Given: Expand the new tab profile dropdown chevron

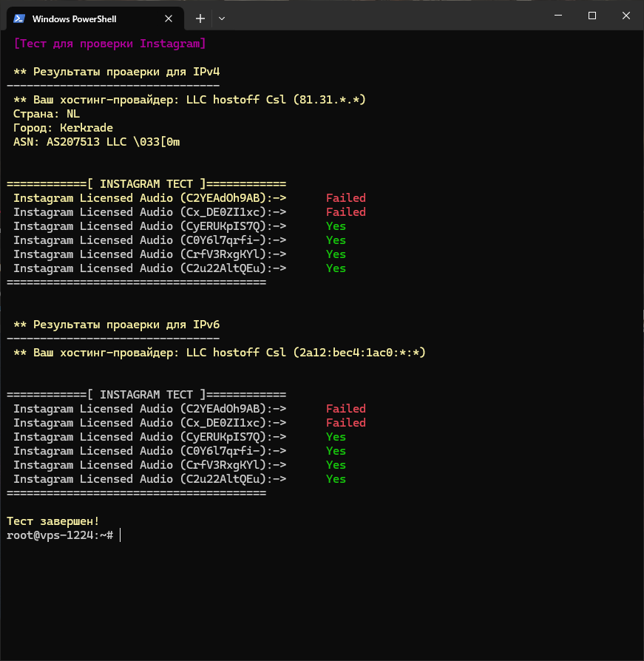Looking at the screenshot, I should (222, 18).
